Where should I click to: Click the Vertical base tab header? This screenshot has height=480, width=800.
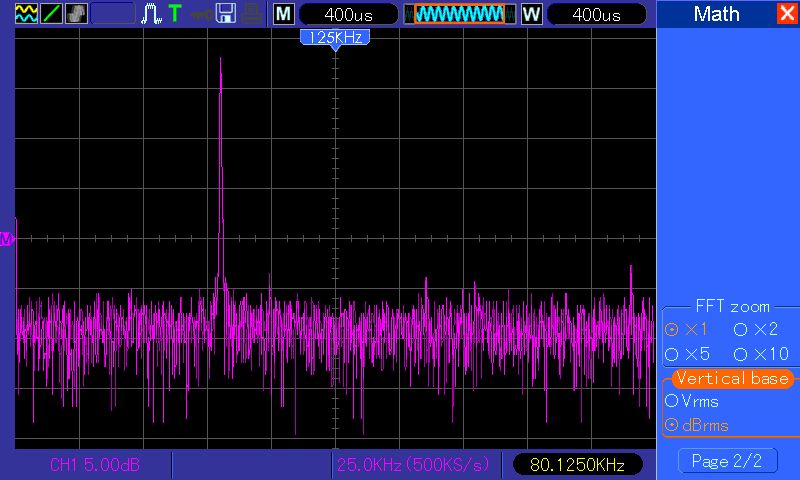[x=733, y=378]
